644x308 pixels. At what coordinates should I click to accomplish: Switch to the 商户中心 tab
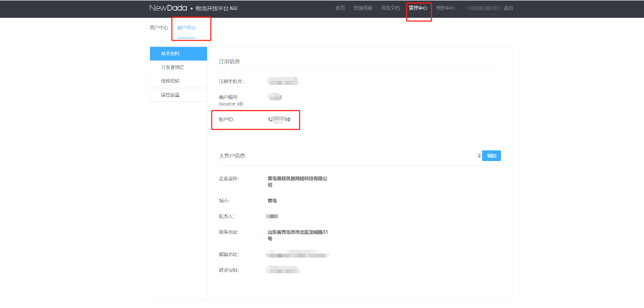(159, 28)
